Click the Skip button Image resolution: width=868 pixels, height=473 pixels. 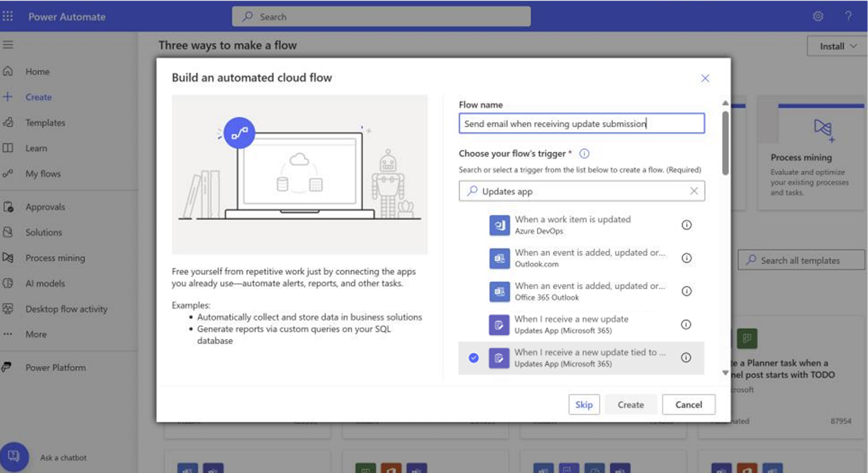pyautogui.click(x=584, y=404)
